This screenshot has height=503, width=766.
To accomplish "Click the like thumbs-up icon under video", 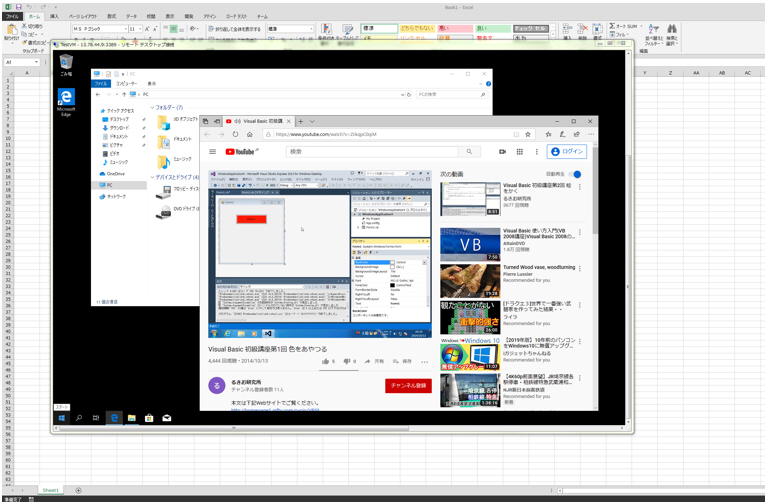I will click(325, 361).
